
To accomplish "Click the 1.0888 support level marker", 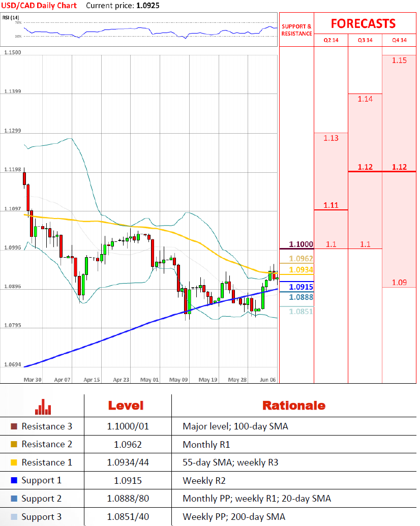I will click(301, 297).
